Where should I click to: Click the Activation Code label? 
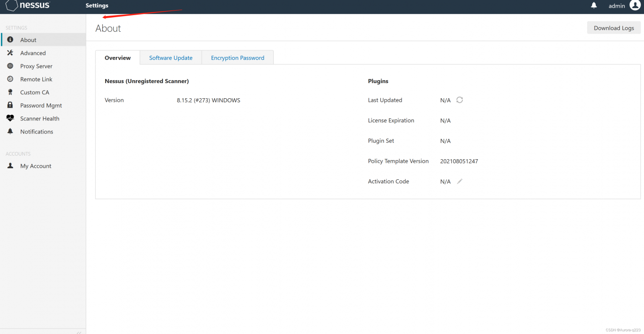coord(388,181)
